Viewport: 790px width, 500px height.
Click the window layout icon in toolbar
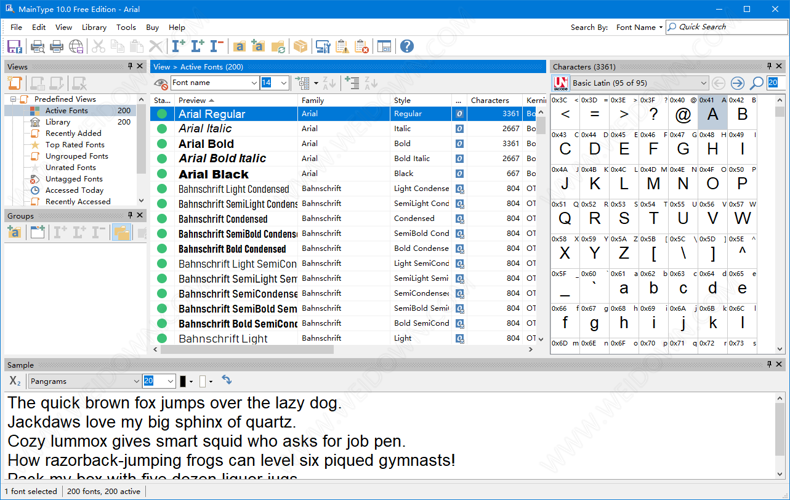point(384,46)
